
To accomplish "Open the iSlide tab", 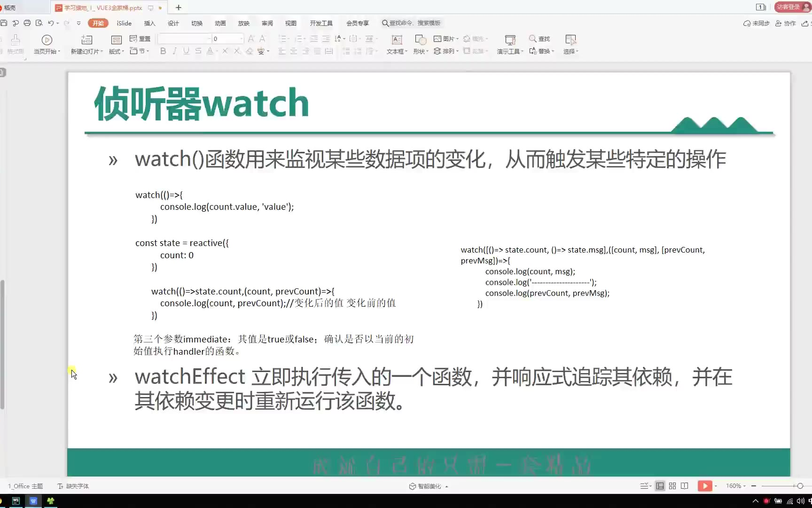I will [124, 23].
